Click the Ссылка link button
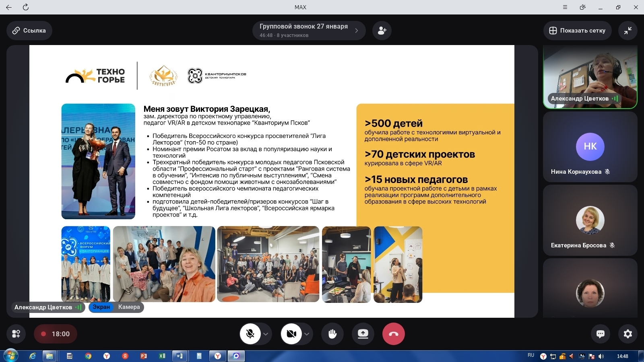644x362 pixels. [x=29, y=31]
